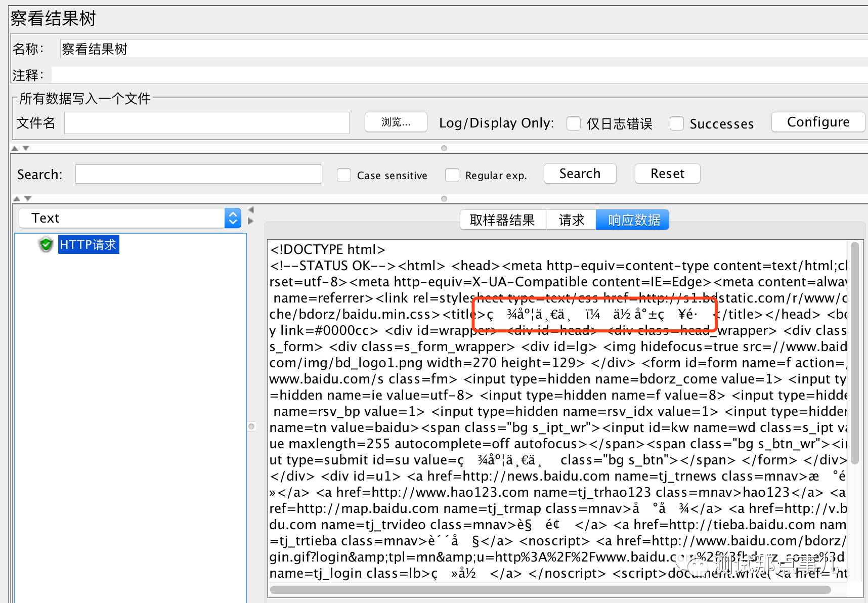
Task: Focus the Search text input field
Action: (198, 174)
